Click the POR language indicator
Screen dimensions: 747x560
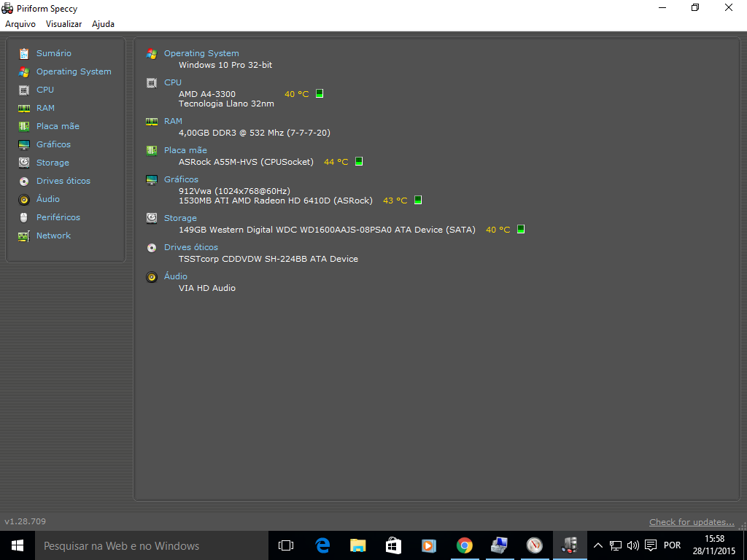672,545
